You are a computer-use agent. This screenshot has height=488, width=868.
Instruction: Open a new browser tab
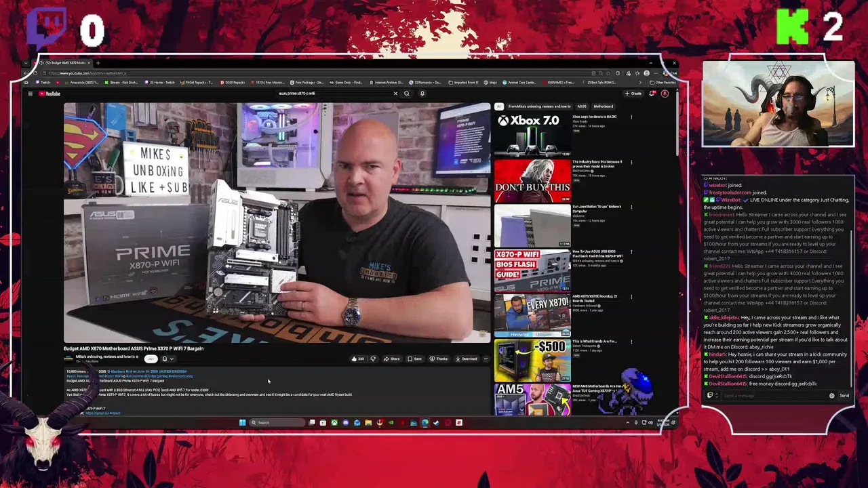(98, 63)
